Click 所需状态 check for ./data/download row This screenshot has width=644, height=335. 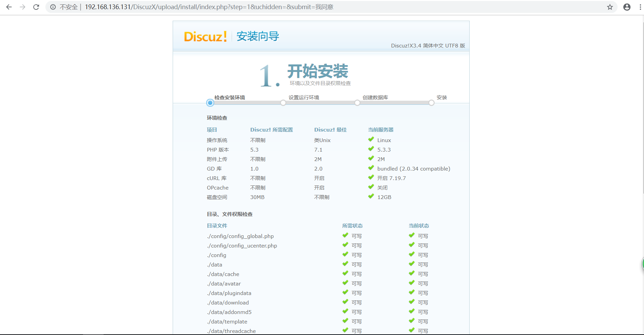coord(345,301)
